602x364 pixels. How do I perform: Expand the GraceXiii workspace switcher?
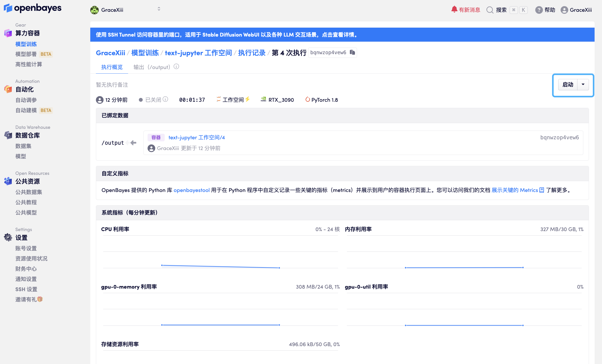click(x=159, y=9)
